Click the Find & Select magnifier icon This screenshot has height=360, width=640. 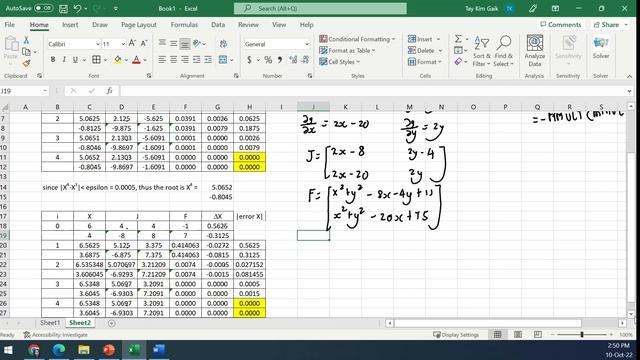point(503,51)
